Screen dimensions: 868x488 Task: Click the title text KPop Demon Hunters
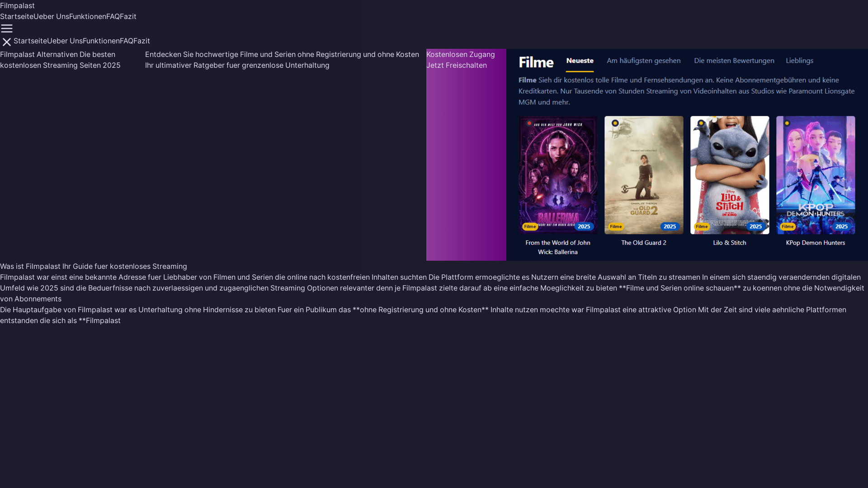816,243
